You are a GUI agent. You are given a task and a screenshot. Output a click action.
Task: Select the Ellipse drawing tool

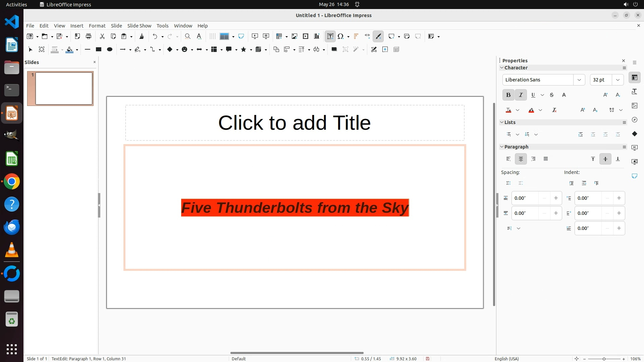pyautogui.click(x=109, y=49)
